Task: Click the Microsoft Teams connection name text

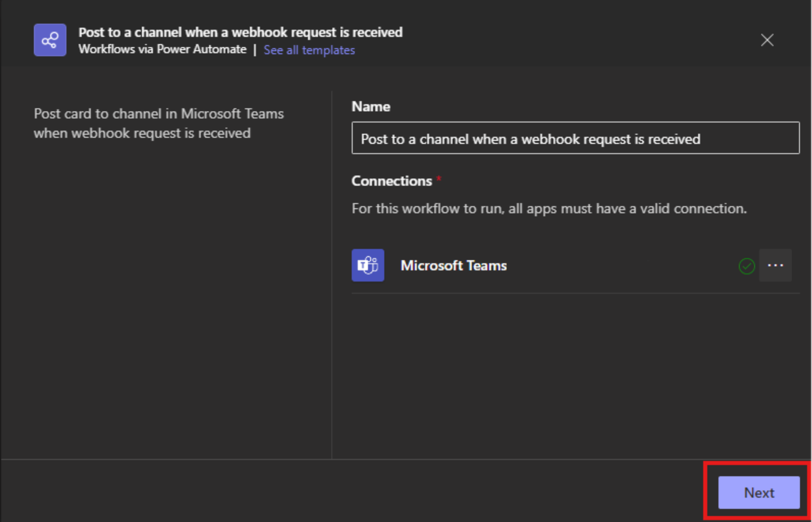Action: click(454, 266)
